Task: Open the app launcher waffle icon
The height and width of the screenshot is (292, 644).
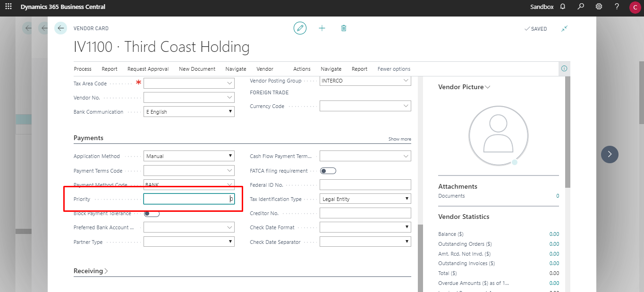Action: pyautogui.click(x=8, y=7)
